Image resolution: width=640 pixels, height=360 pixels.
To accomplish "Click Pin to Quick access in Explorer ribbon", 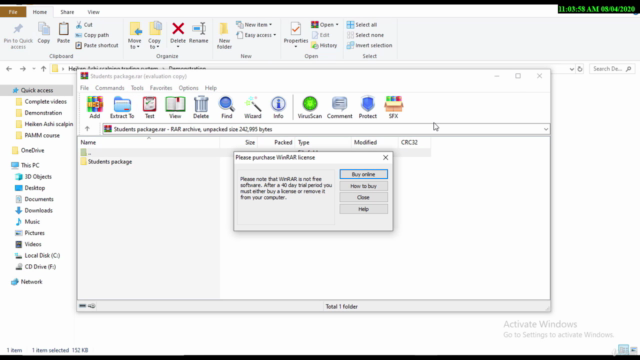I will [18, 36].
